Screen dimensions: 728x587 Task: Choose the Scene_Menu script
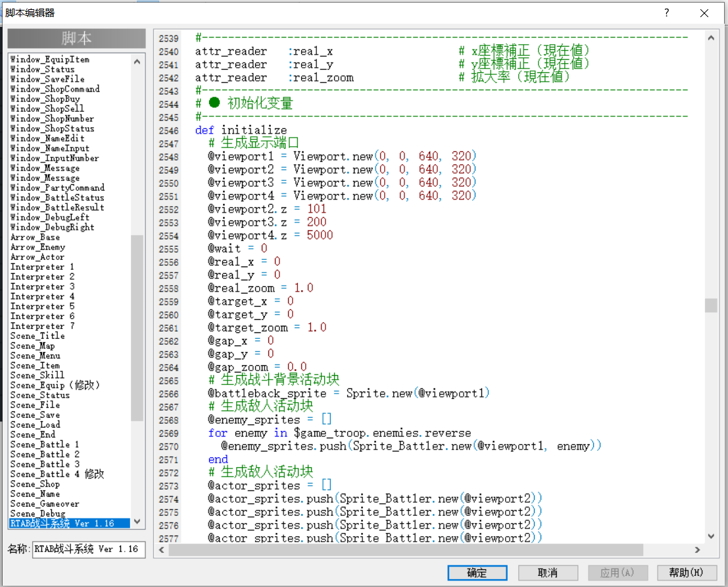coord(36,355)
